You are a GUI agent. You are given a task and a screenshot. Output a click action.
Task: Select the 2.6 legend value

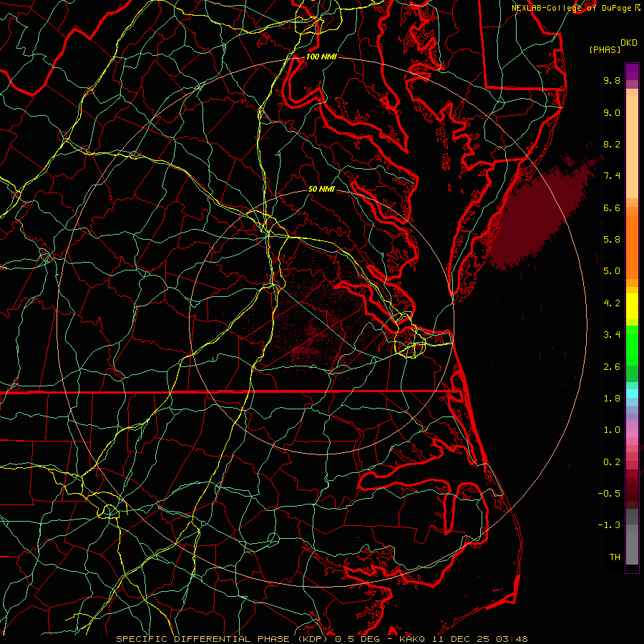[612, 367]
